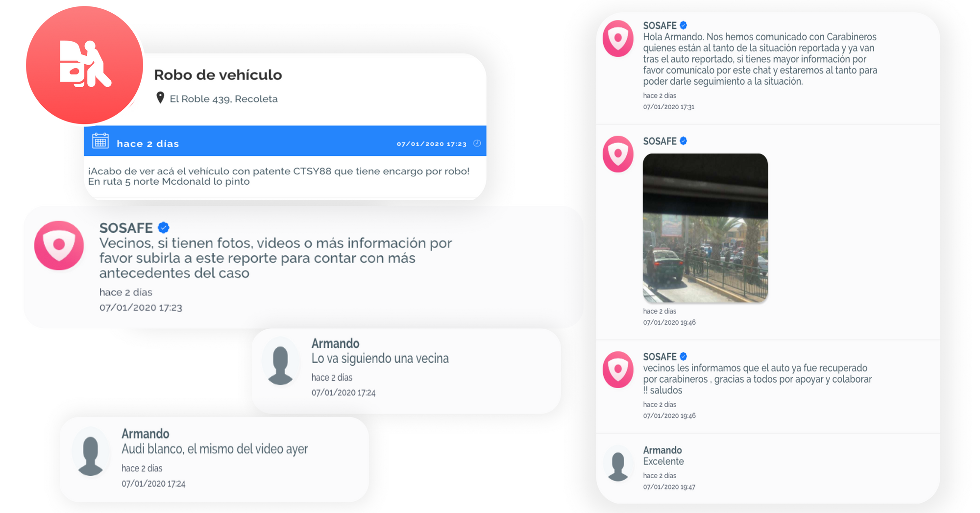Click the message 'Audi blanco, el mismo del video ayer'
Image resolution: width=980 pixels, height=513 pixels.
click(x=215, y=449)
